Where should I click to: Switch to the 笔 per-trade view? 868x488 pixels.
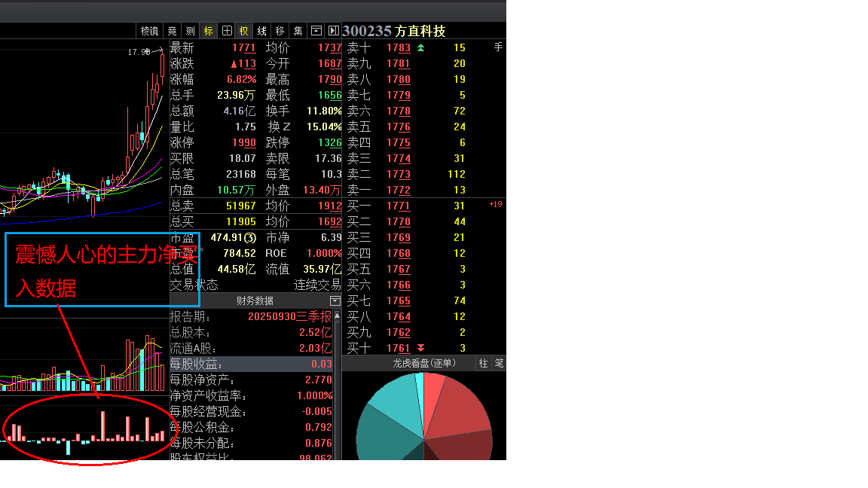(x=499, y=363)
